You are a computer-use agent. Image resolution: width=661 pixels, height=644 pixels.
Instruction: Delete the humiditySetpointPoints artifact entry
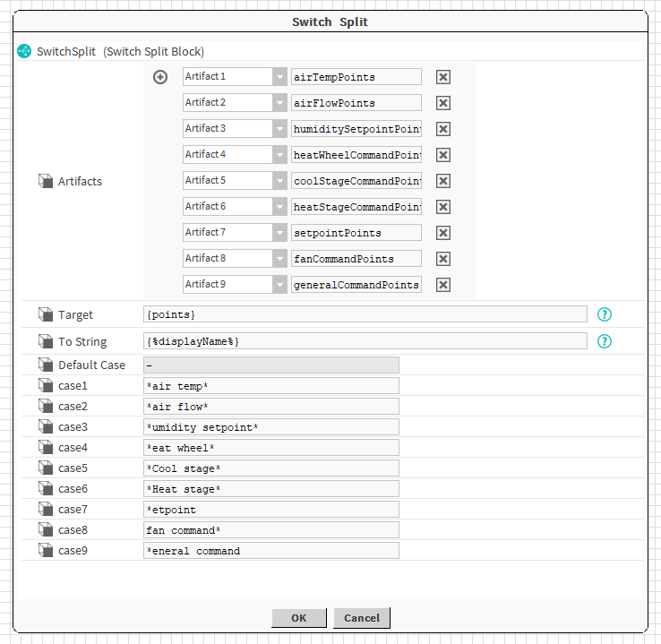(x=442, y=129)
